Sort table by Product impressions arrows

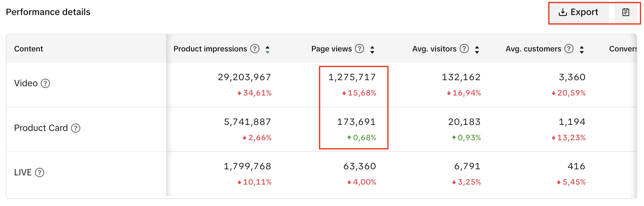[x=268, y=50]
